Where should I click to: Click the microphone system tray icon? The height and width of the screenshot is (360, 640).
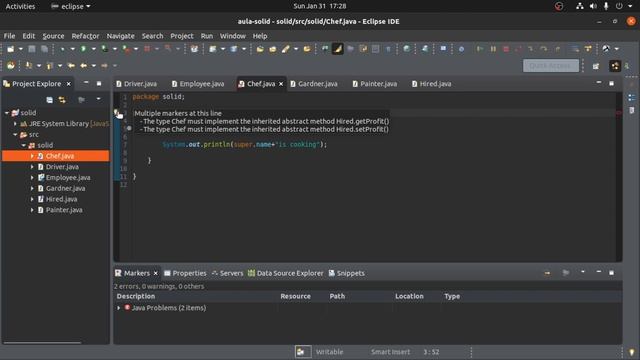[606, 6]
